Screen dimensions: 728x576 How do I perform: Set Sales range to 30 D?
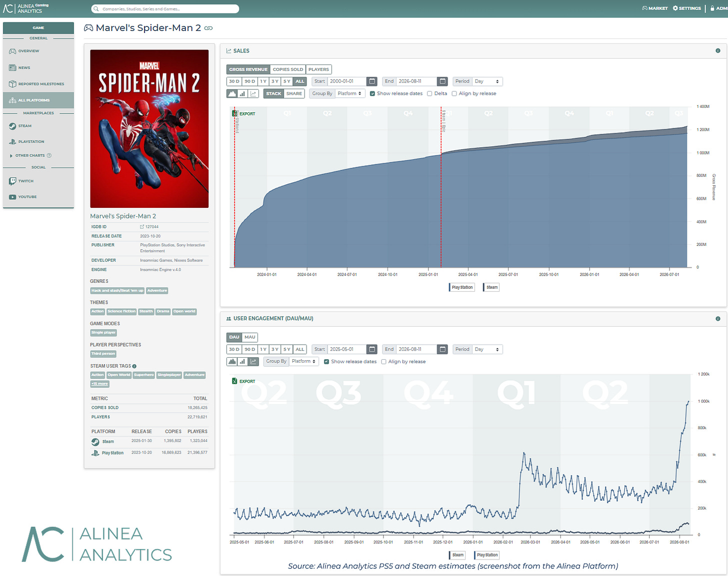(234, 81)
